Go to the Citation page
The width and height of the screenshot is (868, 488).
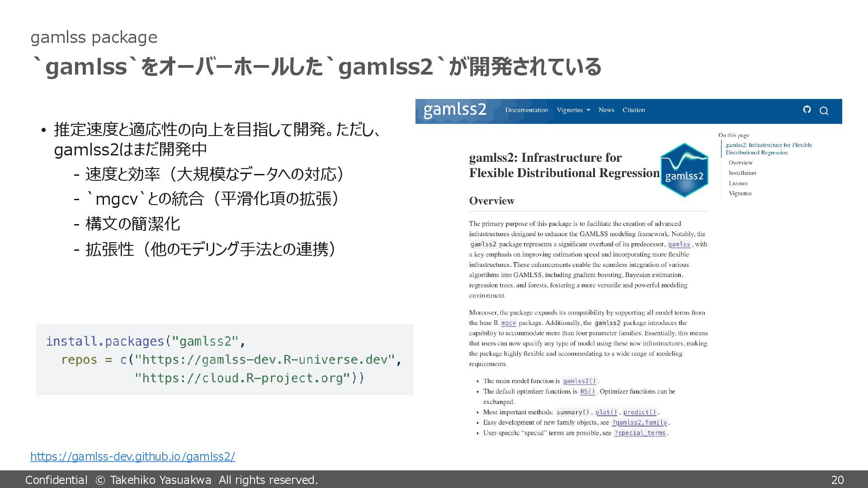(x=633, y=110)
